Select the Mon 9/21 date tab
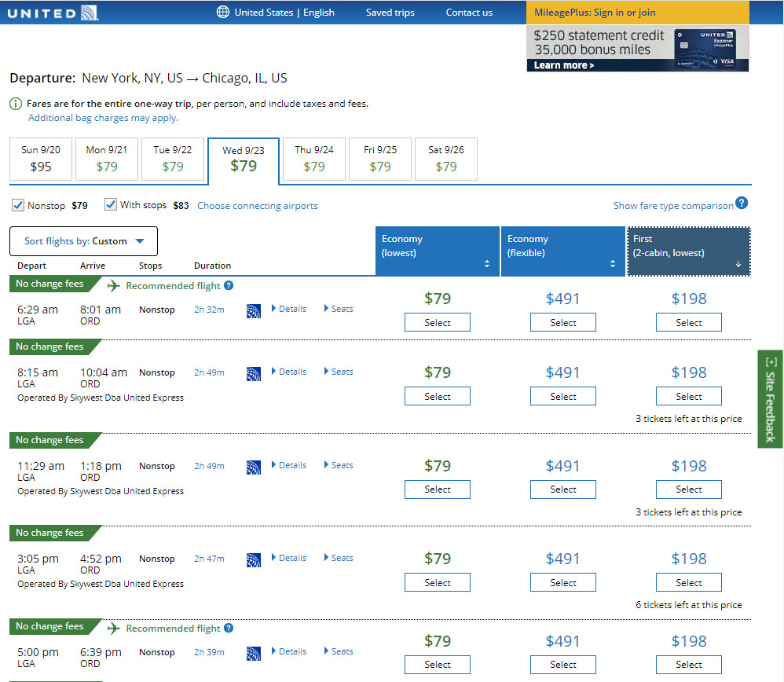The width and height of the screenshot is (784, 682). [107, 159]
